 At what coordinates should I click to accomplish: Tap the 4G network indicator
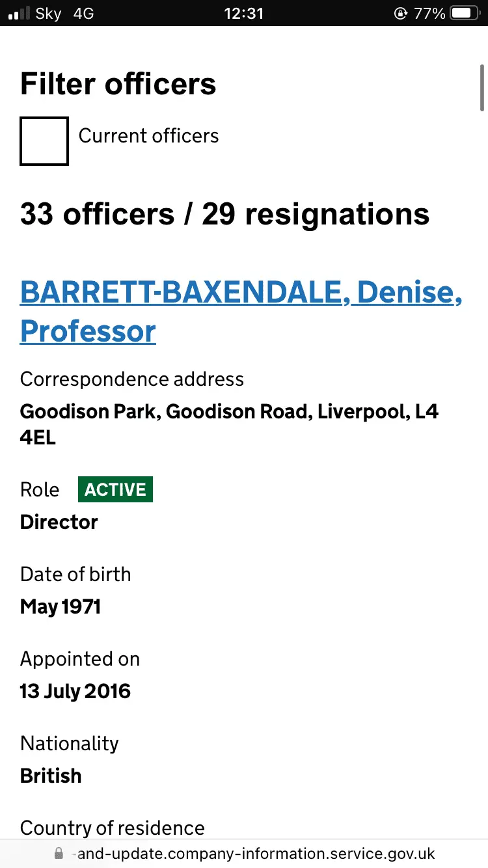(84, 13)
